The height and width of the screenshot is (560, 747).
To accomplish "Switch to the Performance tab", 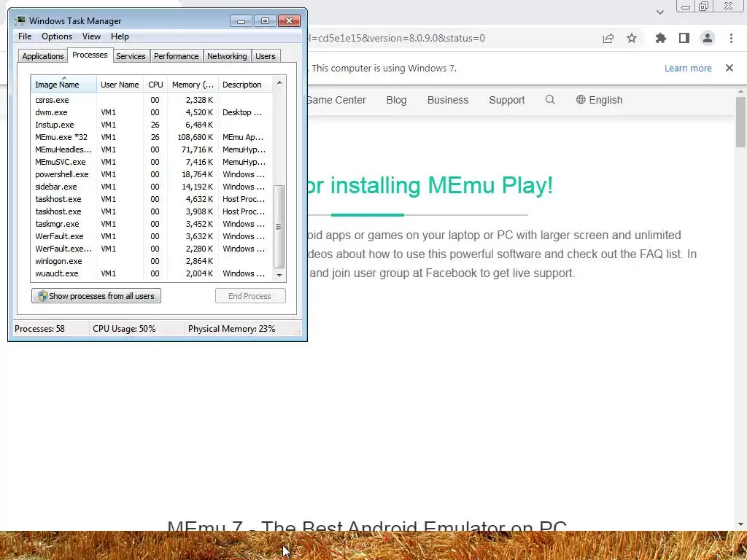I will (177, 56).
